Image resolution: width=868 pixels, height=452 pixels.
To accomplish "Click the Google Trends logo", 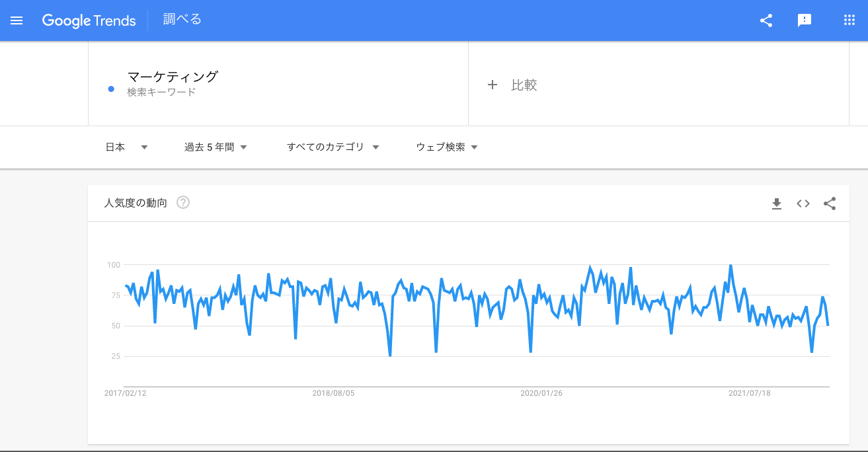I will coord(89,20).
